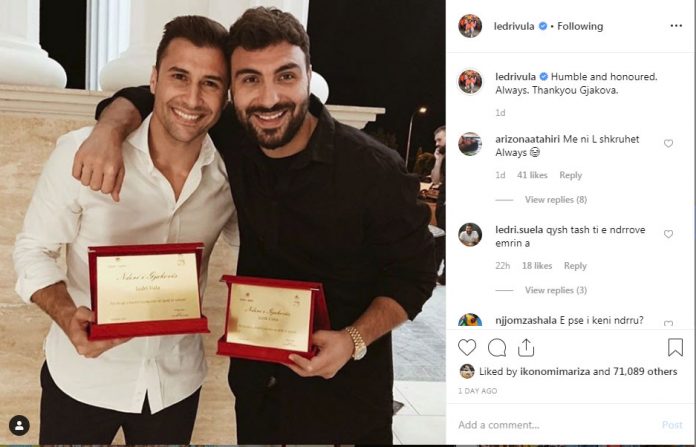The width and height of the screenshot is (696, 447).
Task: Open the tagged people icon on the photo
Action: (19, 426)
